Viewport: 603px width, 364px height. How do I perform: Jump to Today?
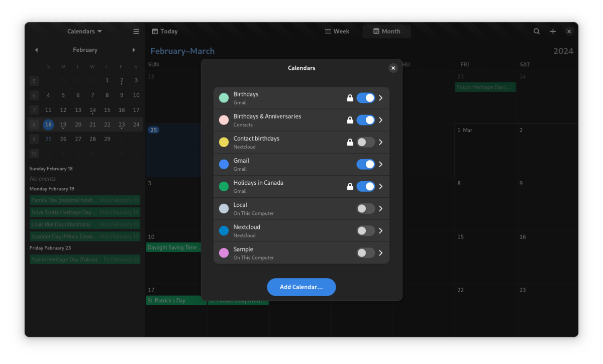pyautogui.click(x=165, y=31)
